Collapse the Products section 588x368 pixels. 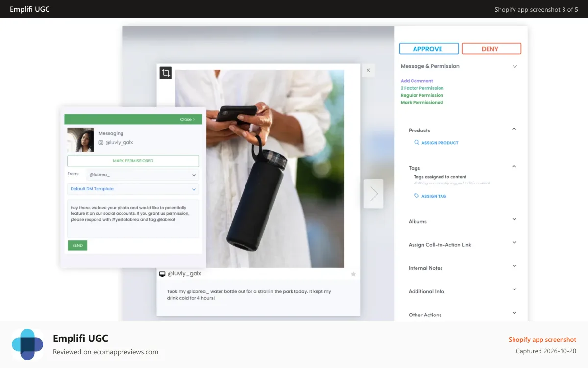(514, 129)
